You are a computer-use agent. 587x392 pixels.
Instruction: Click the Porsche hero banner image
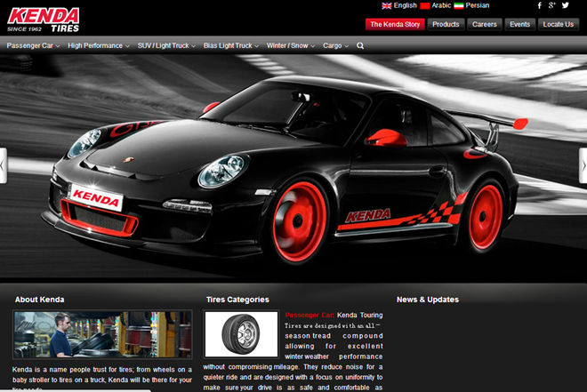293,168
